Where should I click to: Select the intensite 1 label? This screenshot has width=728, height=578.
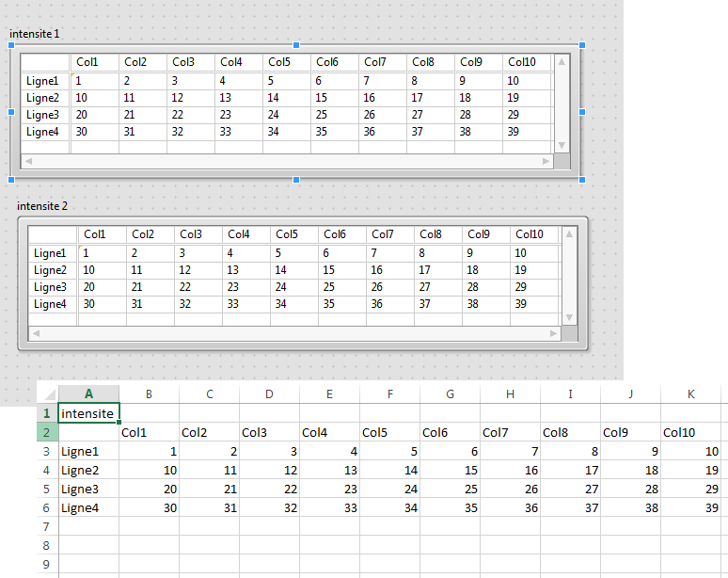[35, 34]
